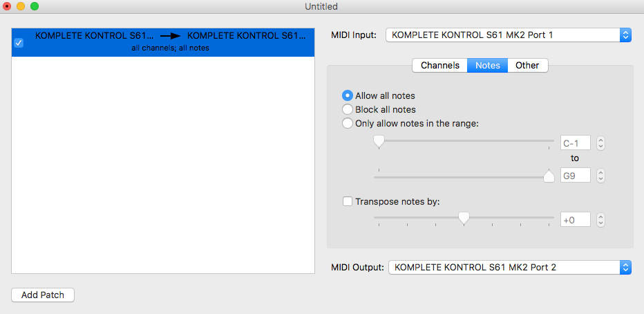The image size is (644, 314).
Task: Click the +0 transpose value field
Action: pyautogui.click(x=576, y=220)
